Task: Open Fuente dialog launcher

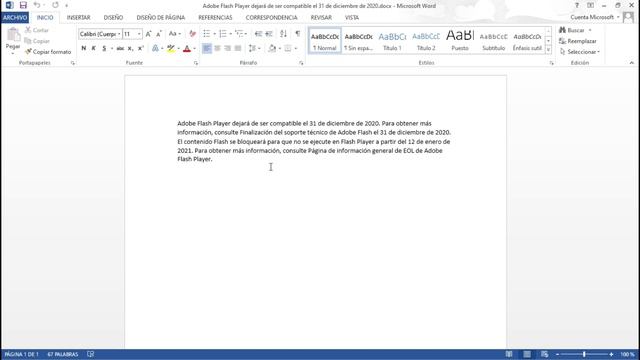Action: click(x=196, y=63)
